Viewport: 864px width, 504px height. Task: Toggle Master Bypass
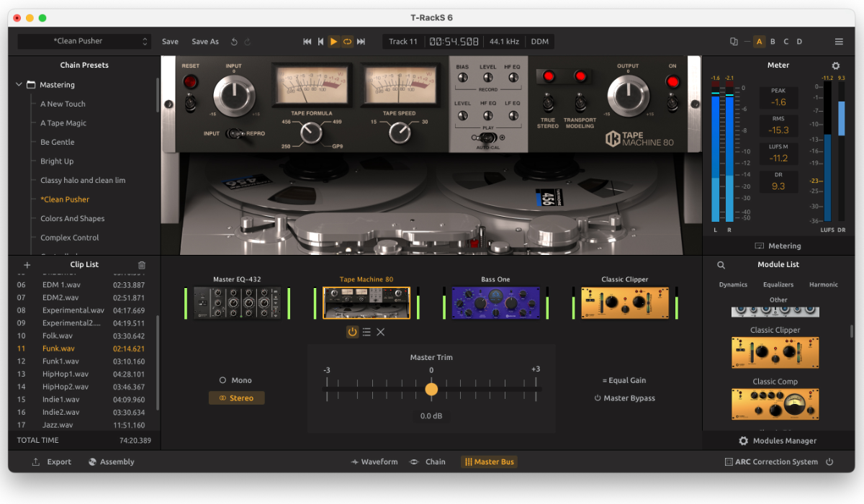click(x=624, y=398)
